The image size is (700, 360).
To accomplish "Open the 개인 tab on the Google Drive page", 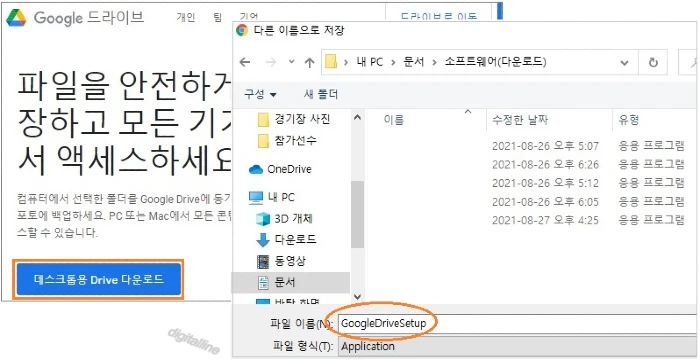I will (x=186, y=18).
